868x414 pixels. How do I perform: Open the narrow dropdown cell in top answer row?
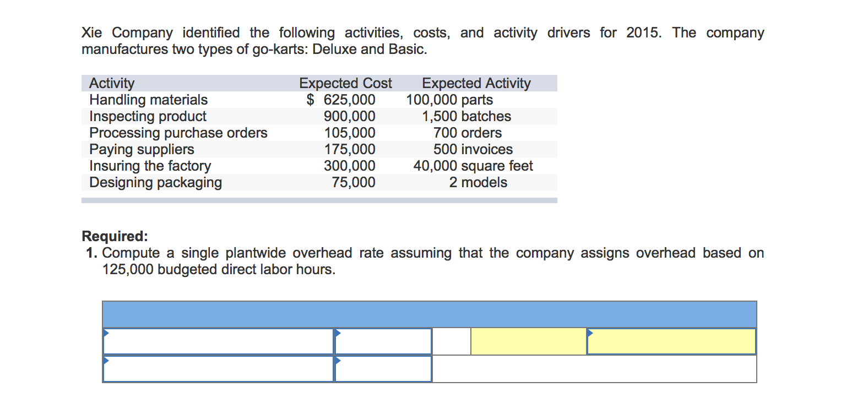click(x=383, y=341)
